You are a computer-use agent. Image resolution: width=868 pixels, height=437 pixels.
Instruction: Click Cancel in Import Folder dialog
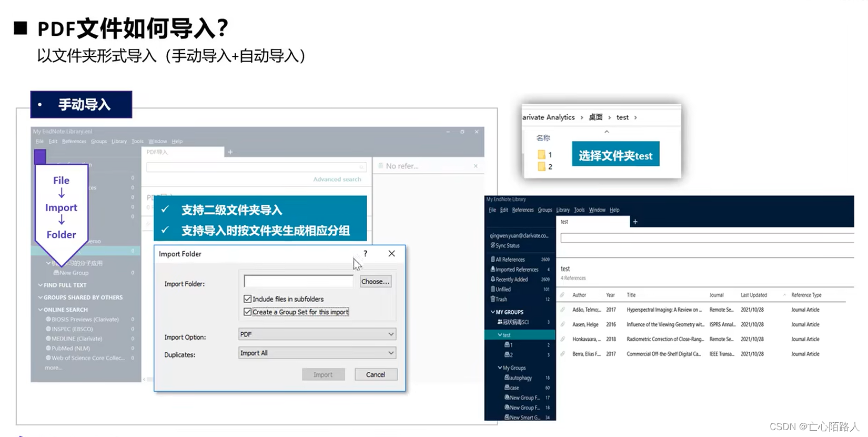pyautogui.click(x=376, y=374)
